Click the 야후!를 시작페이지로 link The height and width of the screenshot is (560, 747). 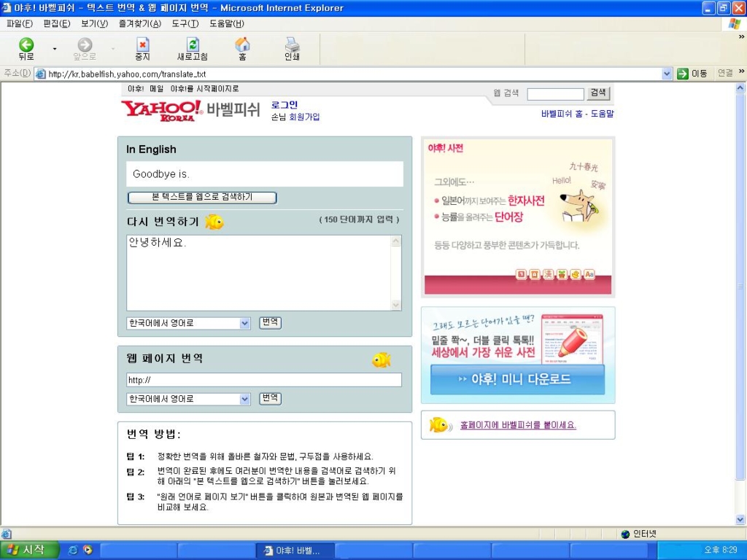tap(205, 89)
